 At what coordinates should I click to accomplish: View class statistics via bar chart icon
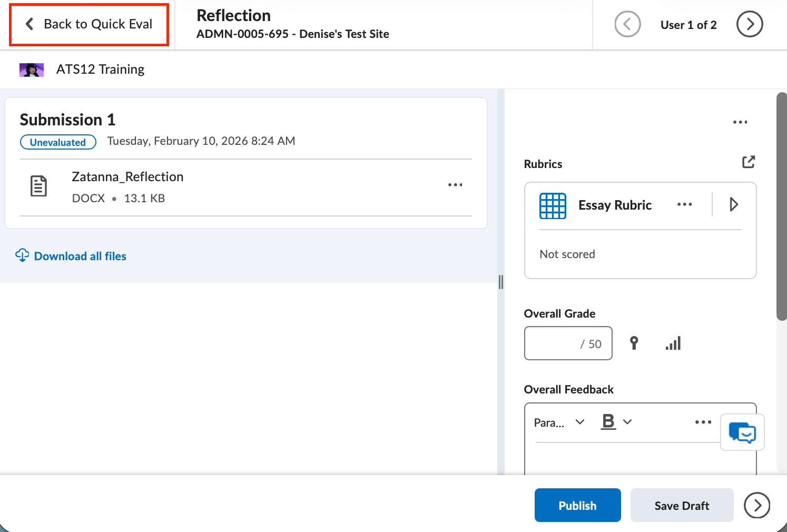(x=673, y=343)
